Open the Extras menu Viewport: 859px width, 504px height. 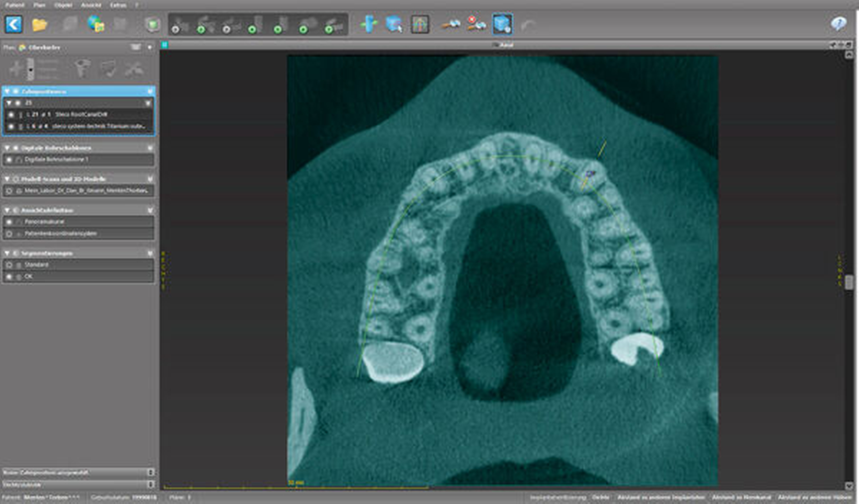pos(118,5)
